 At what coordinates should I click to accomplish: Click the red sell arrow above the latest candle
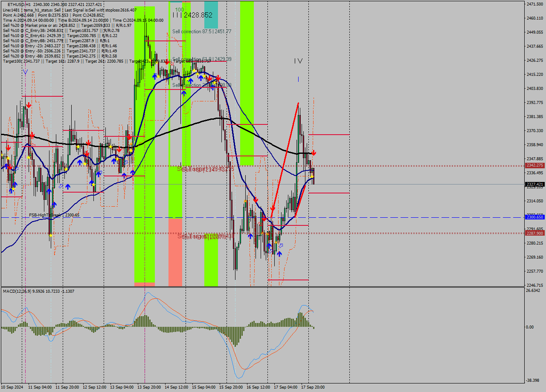click(314, 153)
